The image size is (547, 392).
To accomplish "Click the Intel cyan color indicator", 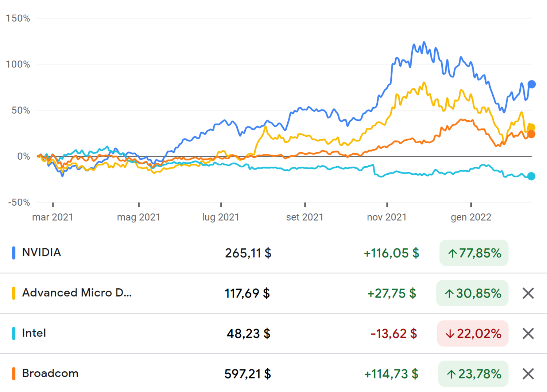I will 13,333.
